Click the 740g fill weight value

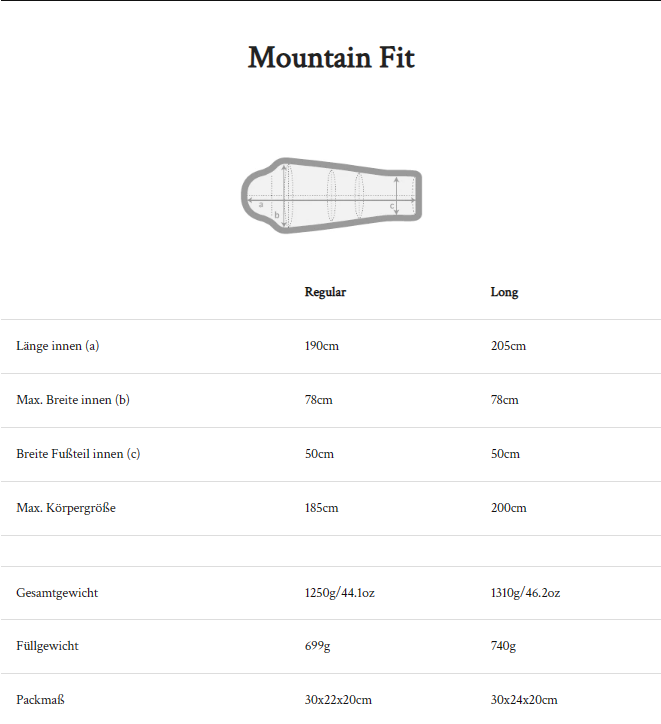(503, 646)
